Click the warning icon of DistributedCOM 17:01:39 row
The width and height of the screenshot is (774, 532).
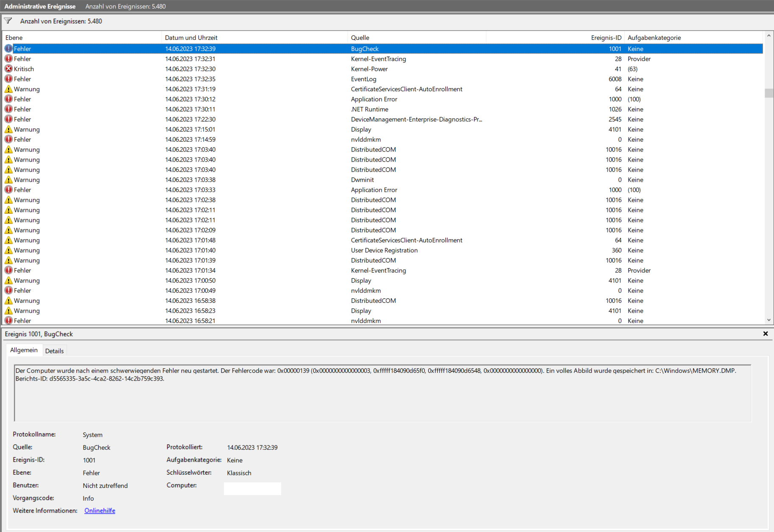point(8,260)
